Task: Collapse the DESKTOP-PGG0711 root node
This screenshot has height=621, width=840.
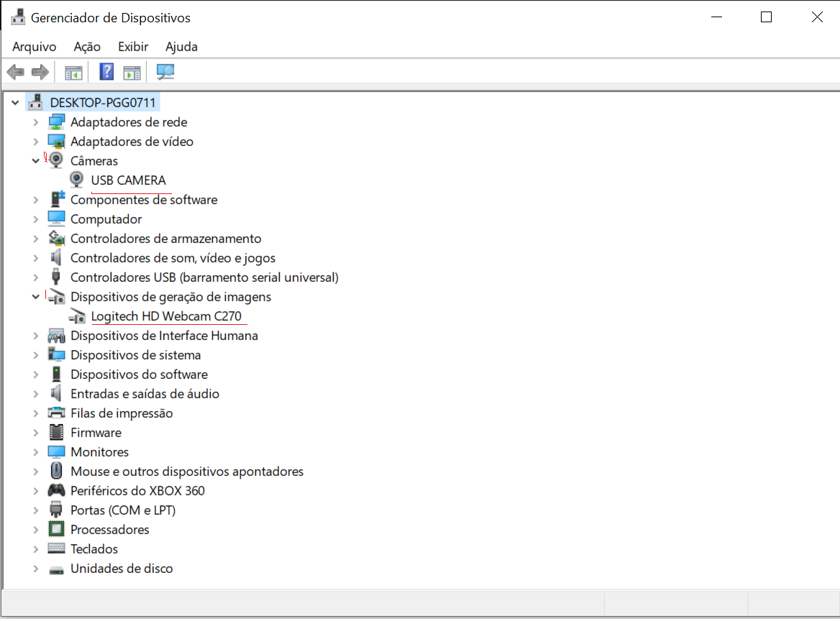Action: (16, 102)
